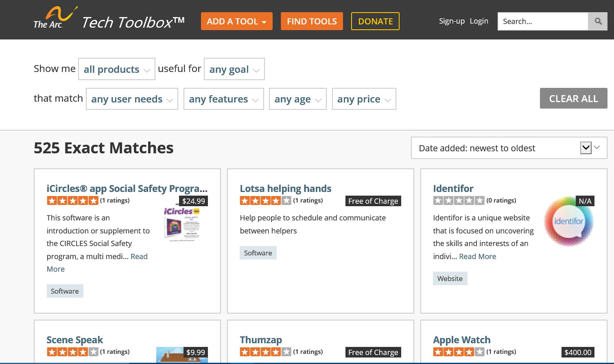Open the any features dropdown
614x364 pixels.
coord(223,99)
